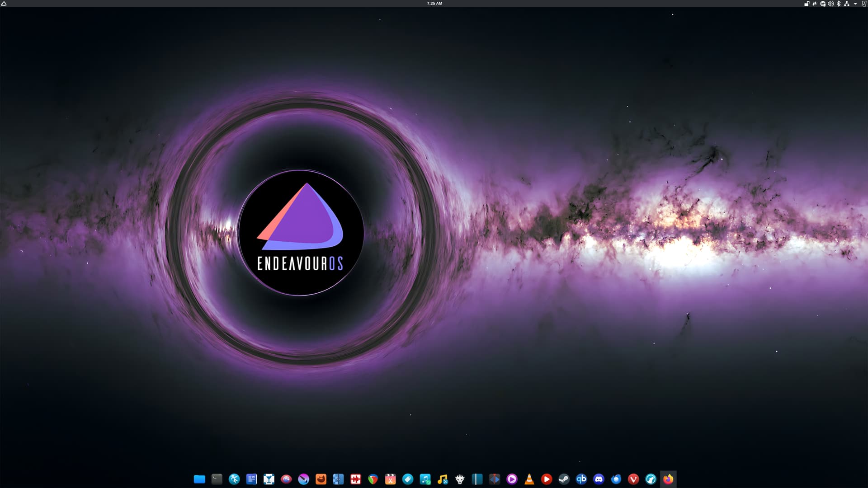The width and height of the screenshot is (868, 488).
Task: Open the blue price tag app in dock
Action: [x=408, y=479]
